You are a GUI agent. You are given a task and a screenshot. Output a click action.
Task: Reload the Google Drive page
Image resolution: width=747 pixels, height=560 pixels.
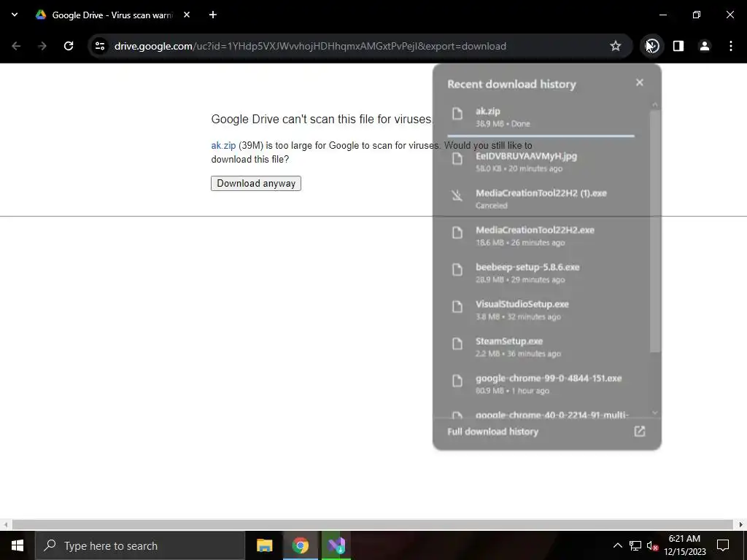pos(69,46)
